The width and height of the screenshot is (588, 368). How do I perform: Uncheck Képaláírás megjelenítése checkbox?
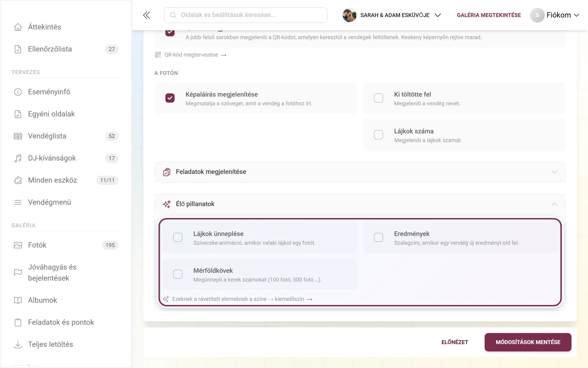[x=170, y=98]
